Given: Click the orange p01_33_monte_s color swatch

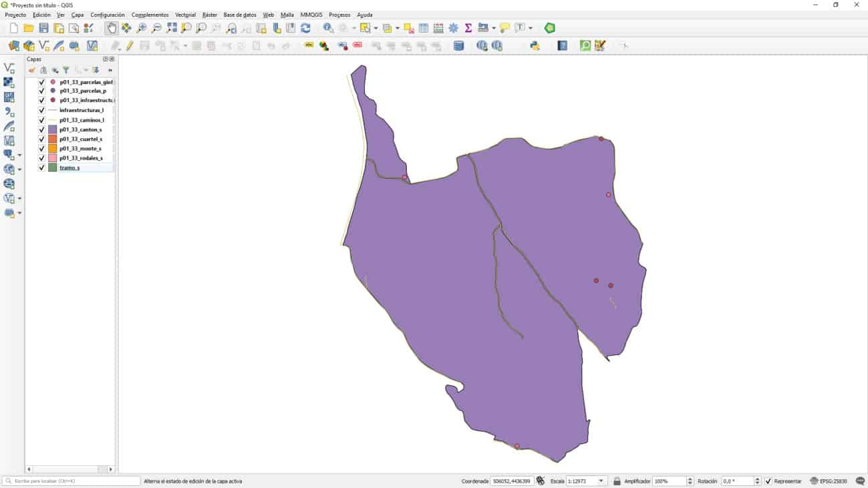Looking at the screenshot, I should 52,149.
